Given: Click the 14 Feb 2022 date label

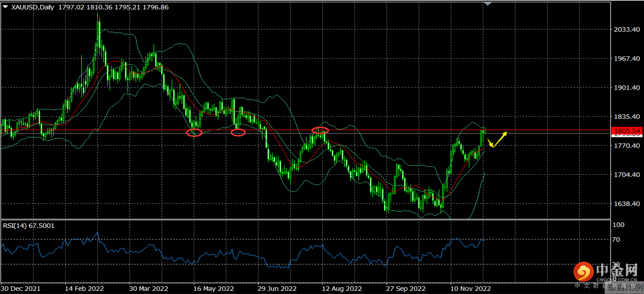Looking at the screenshot, I should coord(84,288).
